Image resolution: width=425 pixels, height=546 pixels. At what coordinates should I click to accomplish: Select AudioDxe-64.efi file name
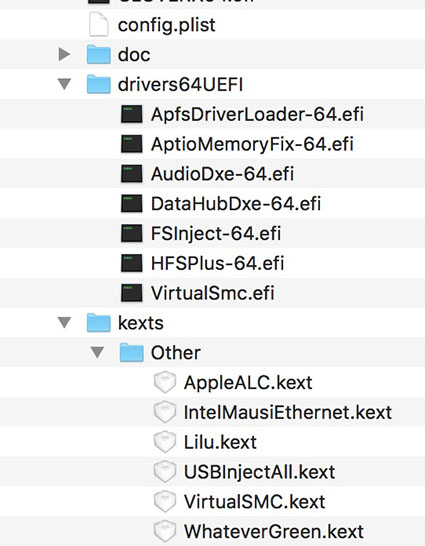(x=222, y=174)
